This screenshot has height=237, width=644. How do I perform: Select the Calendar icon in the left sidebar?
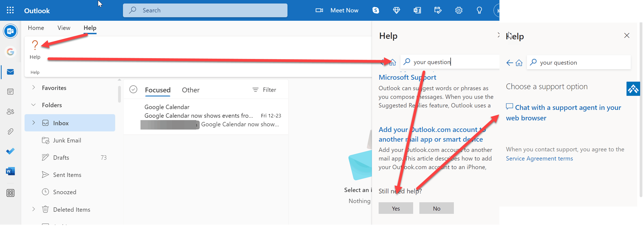(x=10, y=91)
